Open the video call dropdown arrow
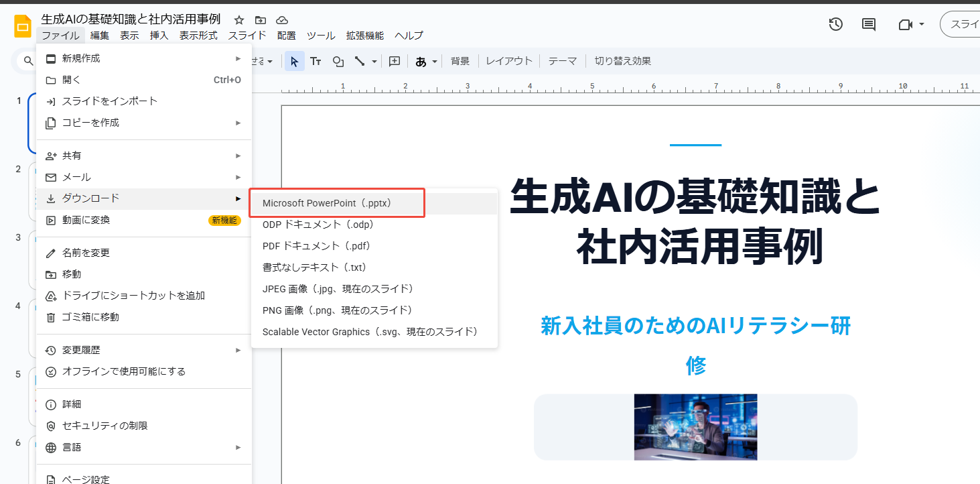The height and width of the screenshot is (484, 980). [x=922, y=25]
